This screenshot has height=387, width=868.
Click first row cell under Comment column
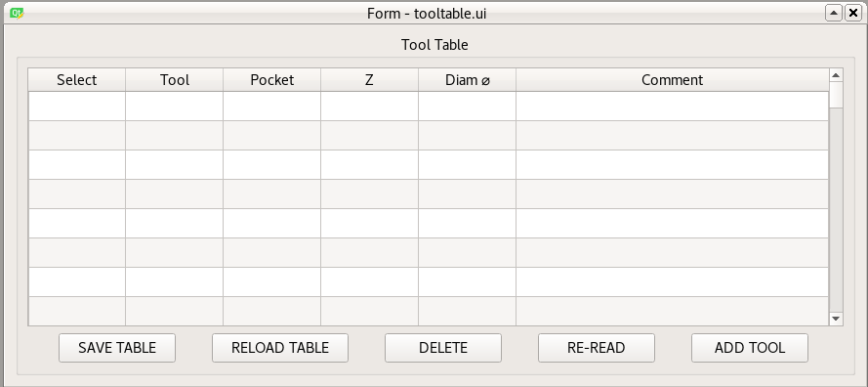click(x=672, y=106)
